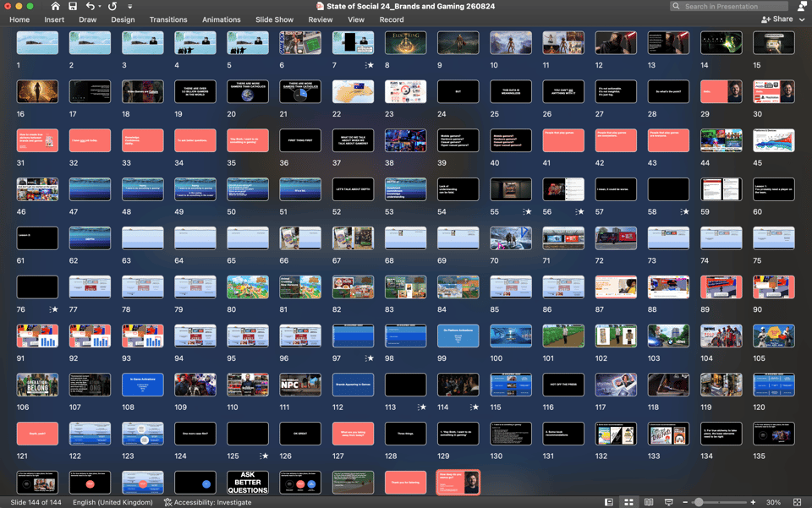Open the Transitions tab

[x=168, y=19]
